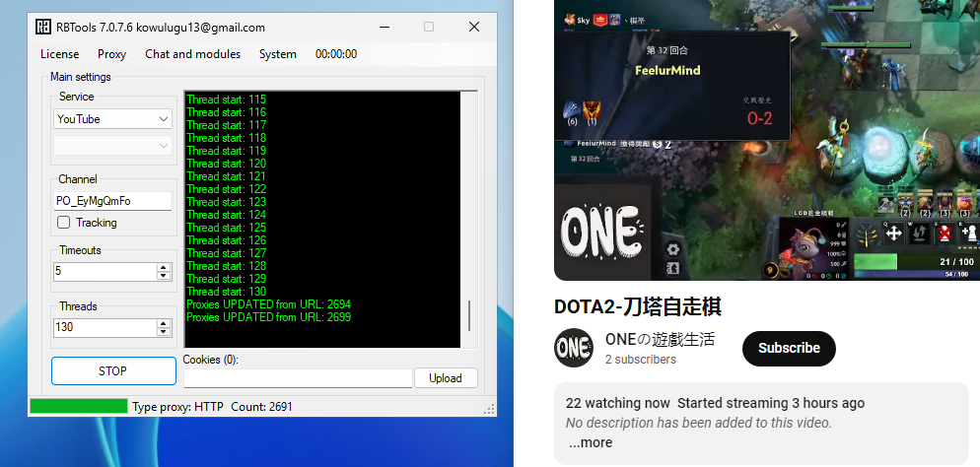
Task: Expand the video description with ...more
Action: pyautogui.click(x=591, y=442)
